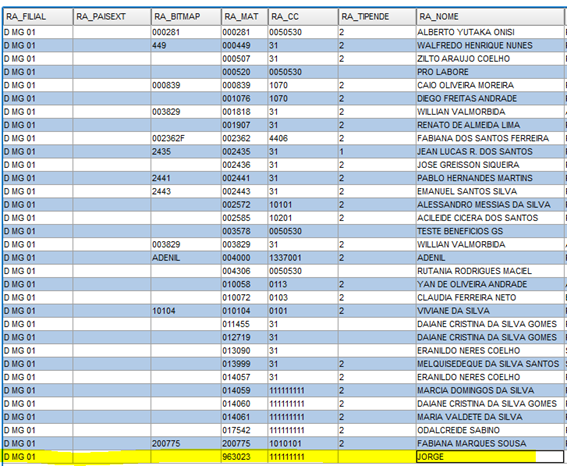Select the RA_BITMAP cell 200775
Image resolution: width=567 pixels, height=466 pixels.
coord(186,443)
